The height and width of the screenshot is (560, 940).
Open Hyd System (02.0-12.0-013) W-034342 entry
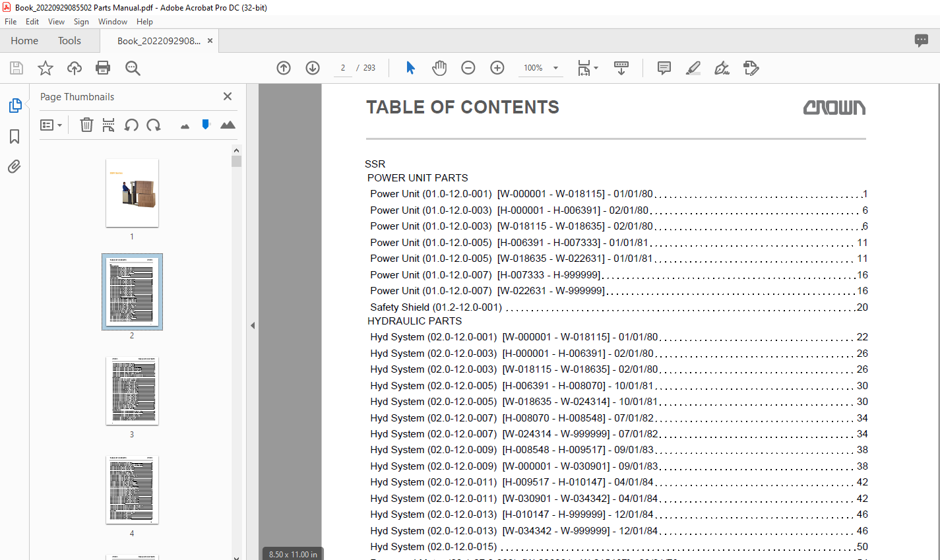click(619, 531)
